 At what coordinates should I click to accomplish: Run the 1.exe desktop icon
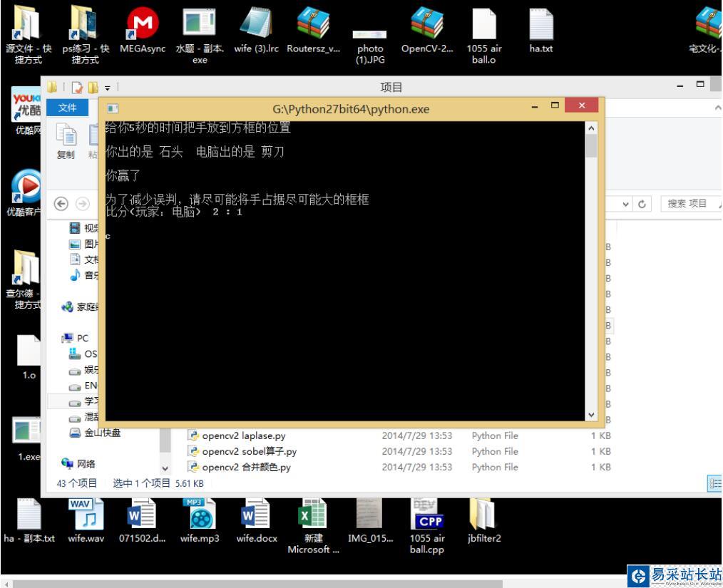point(26,431)
